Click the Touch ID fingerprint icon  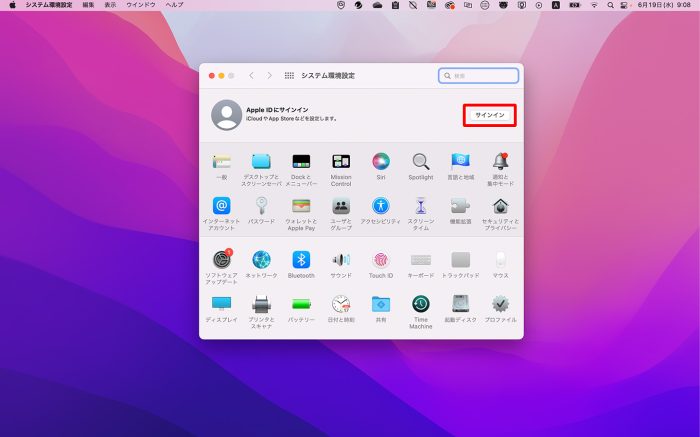click(381, 260)
